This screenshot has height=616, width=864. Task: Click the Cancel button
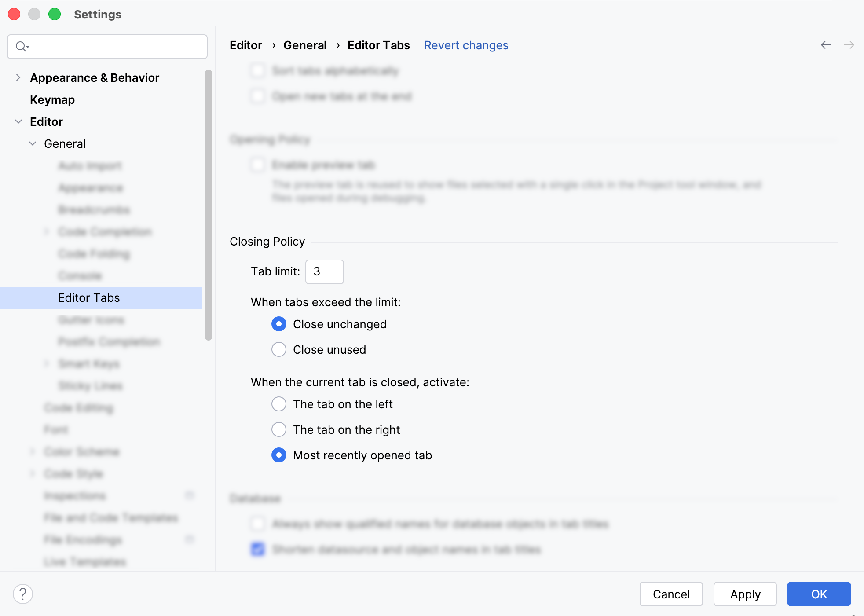(x=671, y=594)
